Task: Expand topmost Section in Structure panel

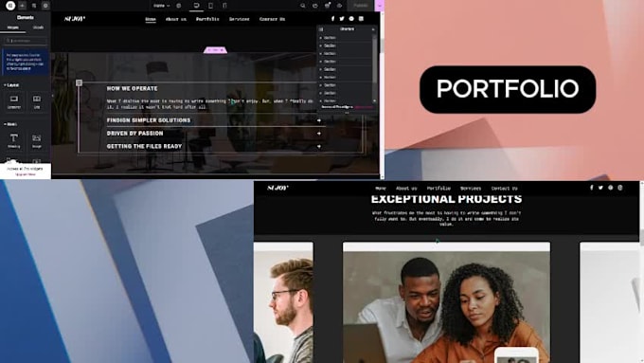Action: (321, 38)
